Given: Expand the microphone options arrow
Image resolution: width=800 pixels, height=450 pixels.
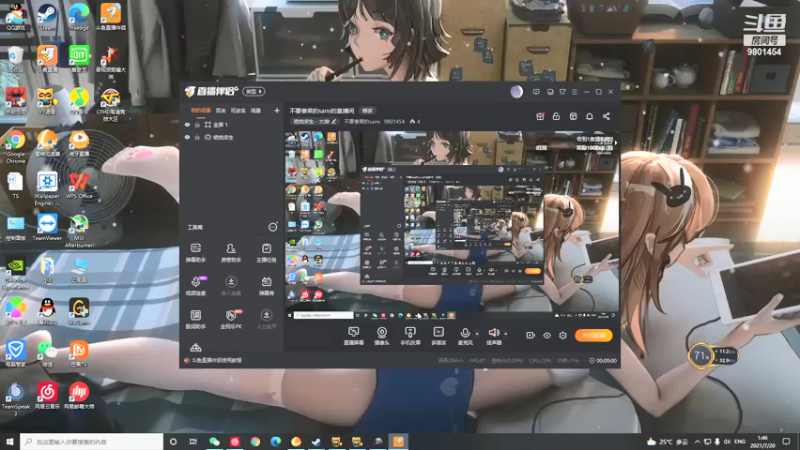Looking at the screenshot, I should (x=477, y=334).
